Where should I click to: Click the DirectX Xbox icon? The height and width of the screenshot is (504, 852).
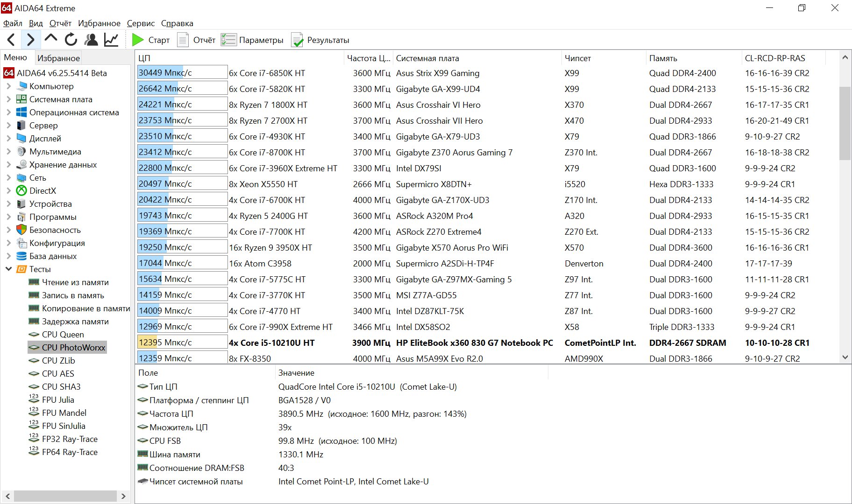click(x=21, y=191)
